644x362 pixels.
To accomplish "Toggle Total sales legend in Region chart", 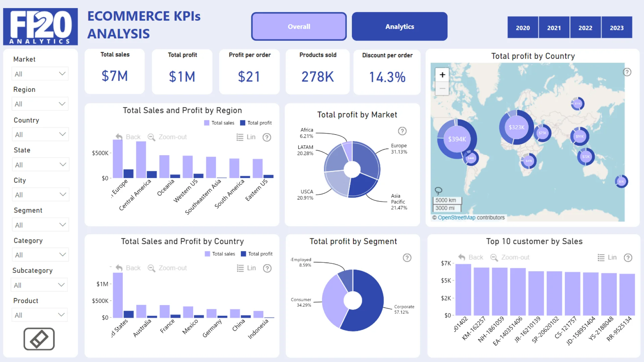I will click(x=219, y=123).
